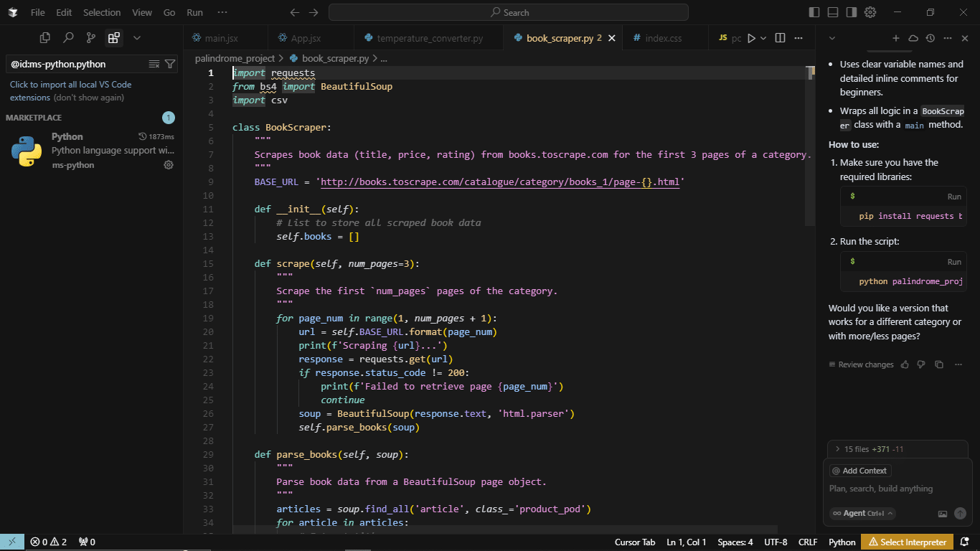Run the pip install requests command
This screenshot has width=980, height=551.
953,197
